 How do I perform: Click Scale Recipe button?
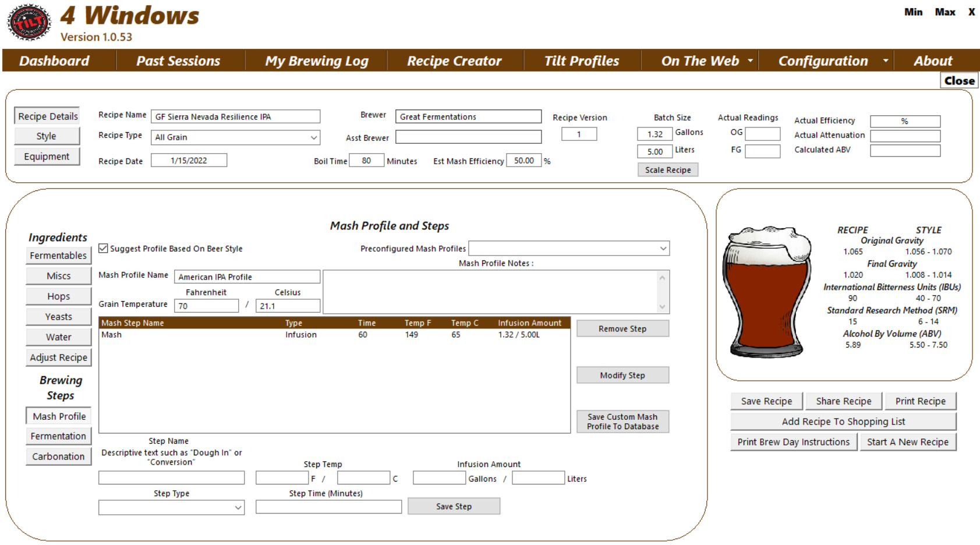coord(668,170)
